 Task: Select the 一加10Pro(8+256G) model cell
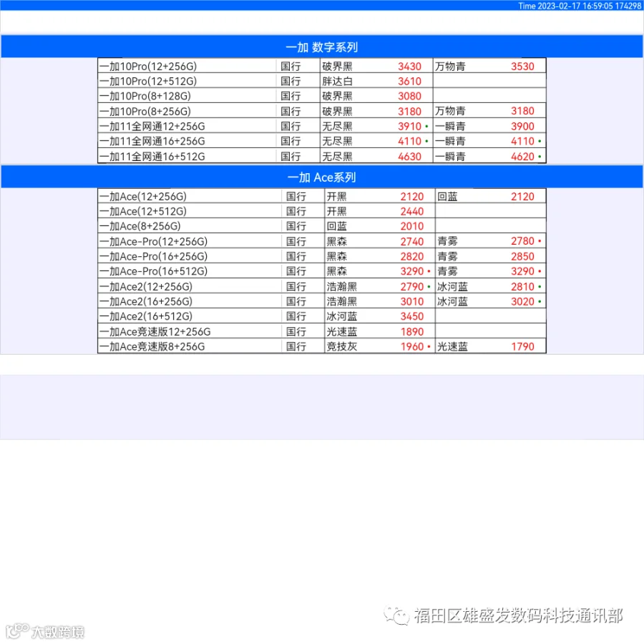click(x=187, y=111)
